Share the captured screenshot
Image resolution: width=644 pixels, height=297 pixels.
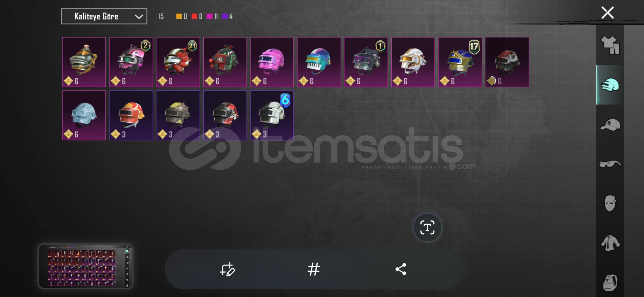pyautogui.click(x=401, y=269)
